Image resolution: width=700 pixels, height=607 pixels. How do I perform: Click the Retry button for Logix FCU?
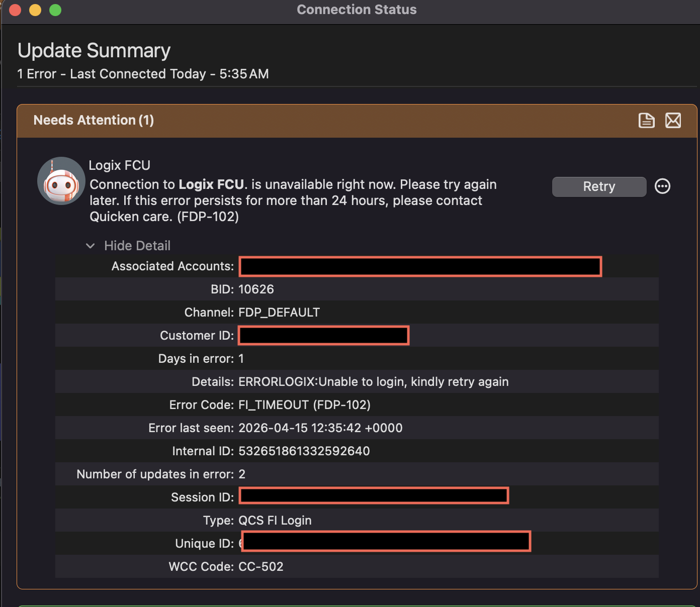tap(599, 186)
